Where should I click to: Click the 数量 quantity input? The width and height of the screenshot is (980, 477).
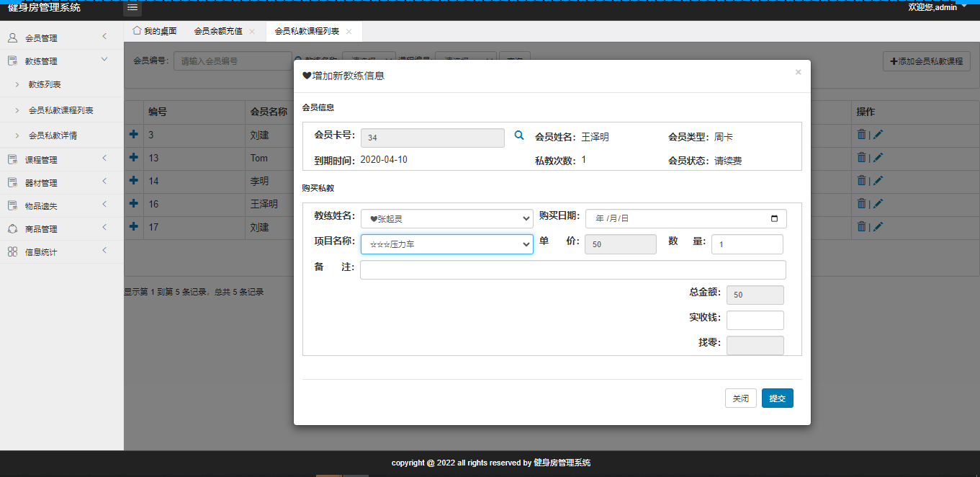tap(747, 244)
